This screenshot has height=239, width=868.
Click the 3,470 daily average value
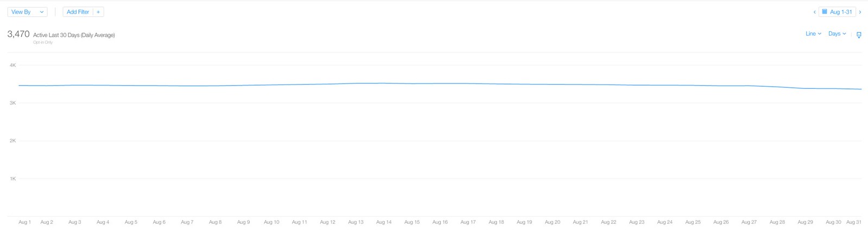[x=18, y=34]
